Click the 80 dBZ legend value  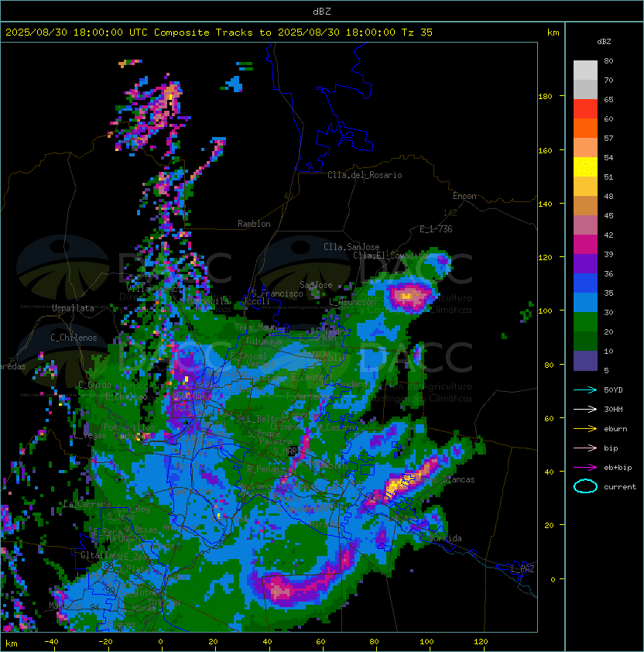click(608, 60)
